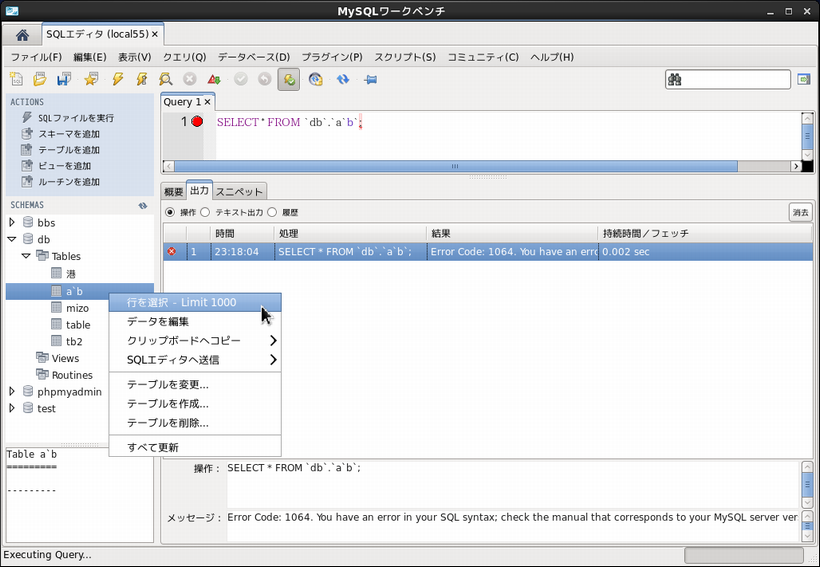Image resolution: width=820 pixels, height=567 pixels.
Task: Expand the test schema
Action: (x=12, y=408)
